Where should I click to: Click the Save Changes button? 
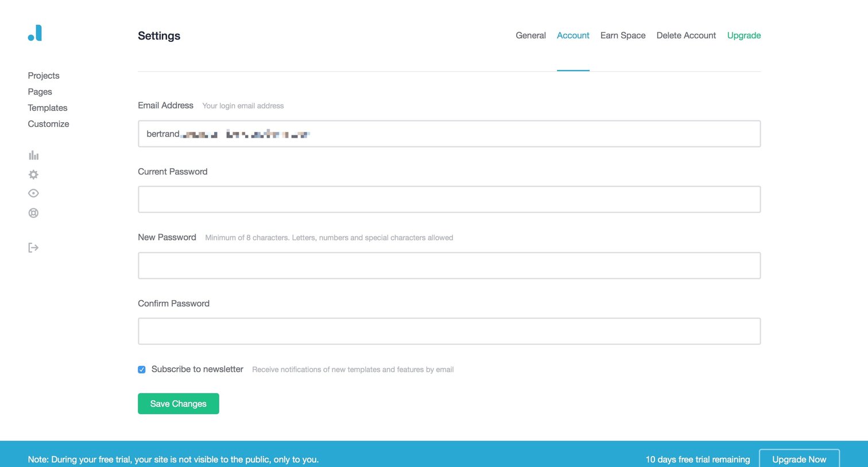pyautogui.click(x=179, y=404)
